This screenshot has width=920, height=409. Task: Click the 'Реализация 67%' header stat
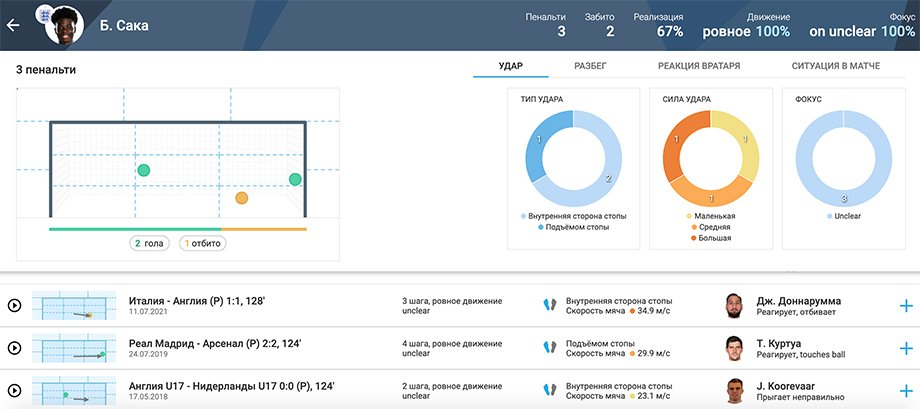[658, 25]
